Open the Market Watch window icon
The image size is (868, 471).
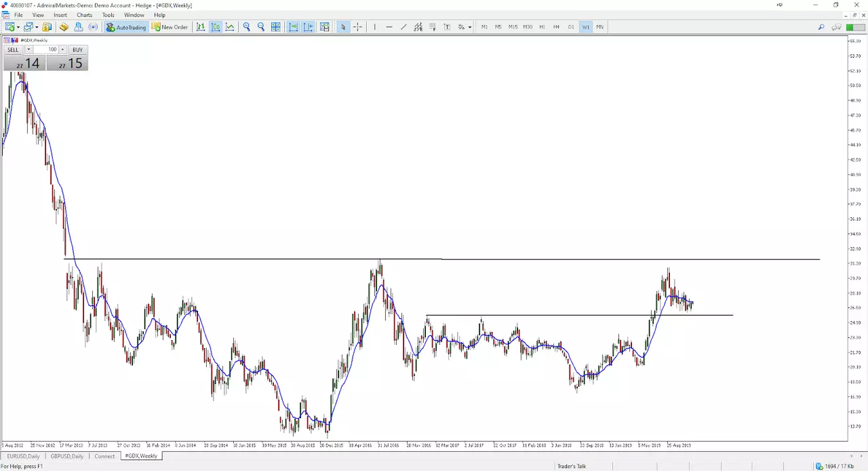(47, 27)
